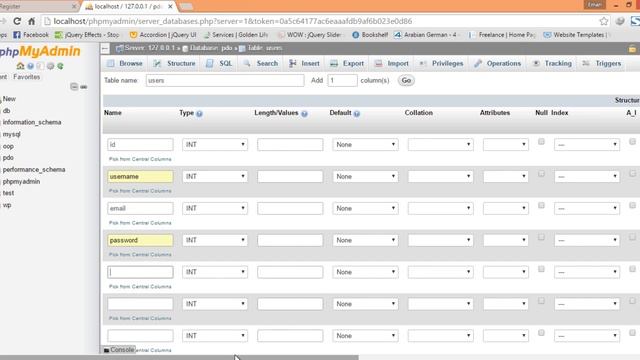Viewport: 640px width, 360px height.
Task: Switch to the Browse tab
Action: click(x=125, y=63)
